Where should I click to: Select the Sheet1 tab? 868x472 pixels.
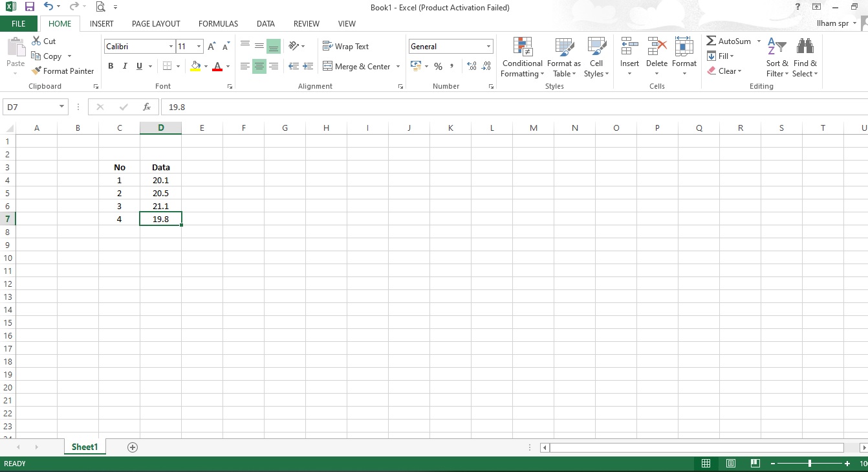tap(84, 447)
